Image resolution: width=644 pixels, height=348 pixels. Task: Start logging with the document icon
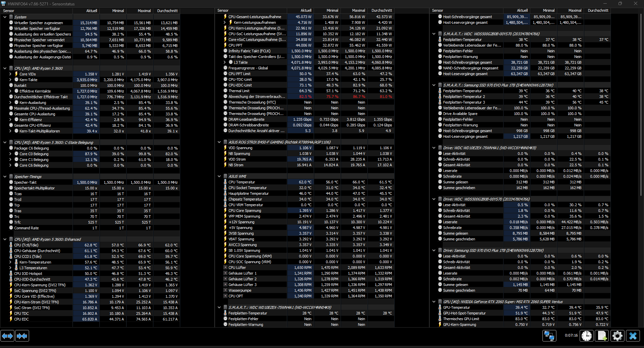(x=602, y=336)
